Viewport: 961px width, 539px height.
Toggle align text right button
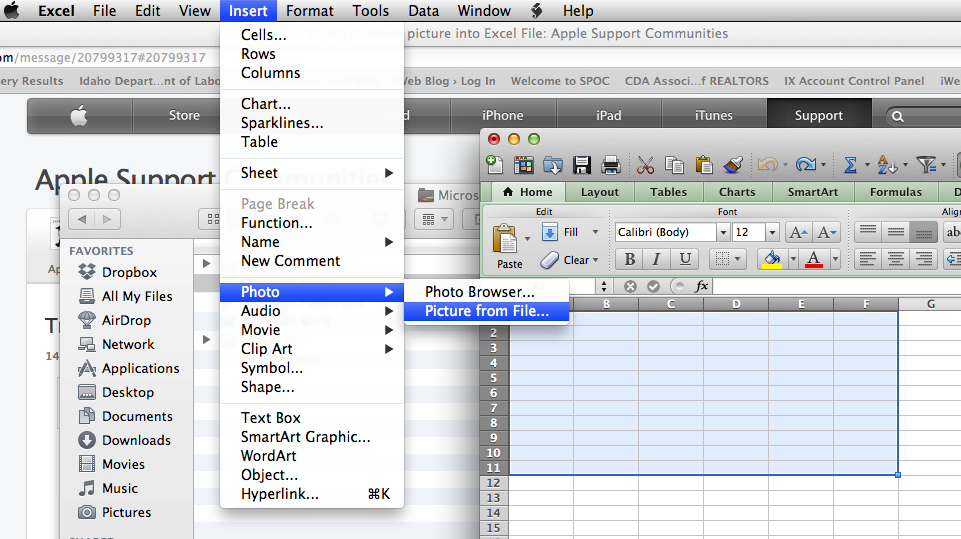pyautogui.click(x=923, y=259)
